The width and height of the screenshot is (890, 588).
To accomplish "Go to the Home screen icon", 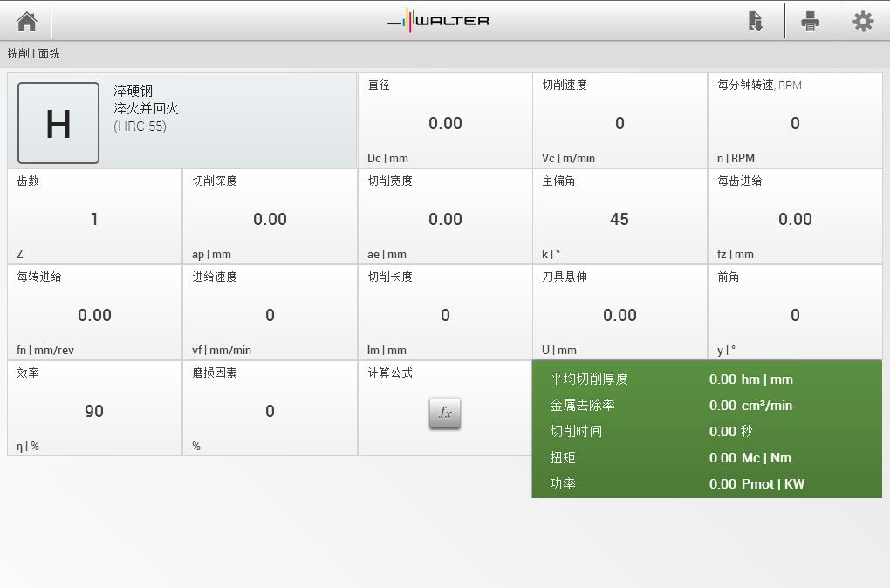I will pos(26,21).
